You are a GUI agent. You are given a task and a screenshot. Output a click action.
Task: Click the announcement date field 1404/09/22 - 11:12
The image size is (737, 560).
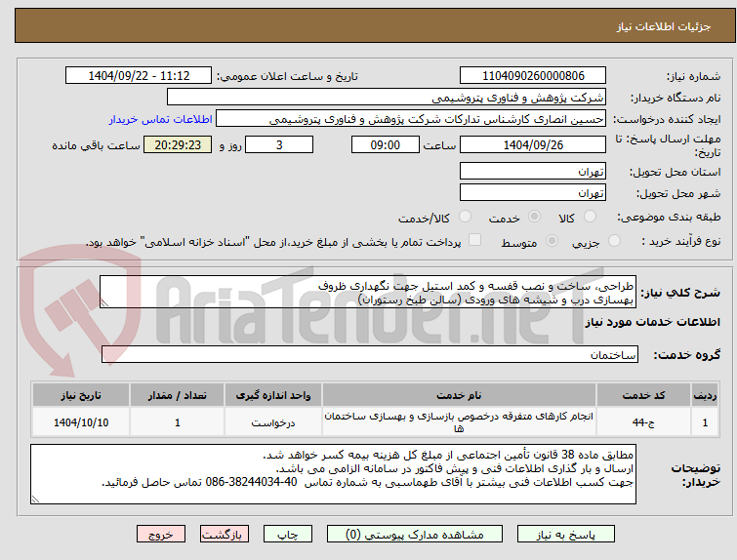click(139, 76)
